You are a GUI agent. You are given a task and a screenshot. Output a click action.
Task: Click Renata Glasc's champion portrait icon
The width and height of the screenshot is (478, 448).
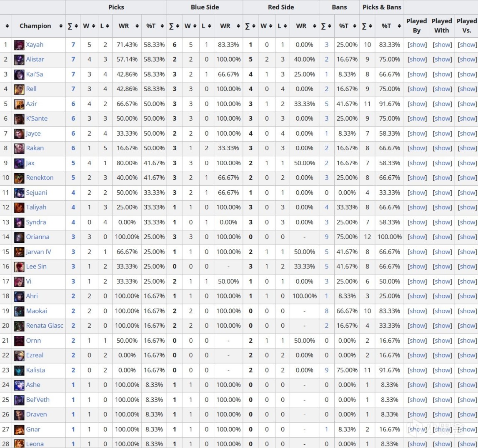19,326
